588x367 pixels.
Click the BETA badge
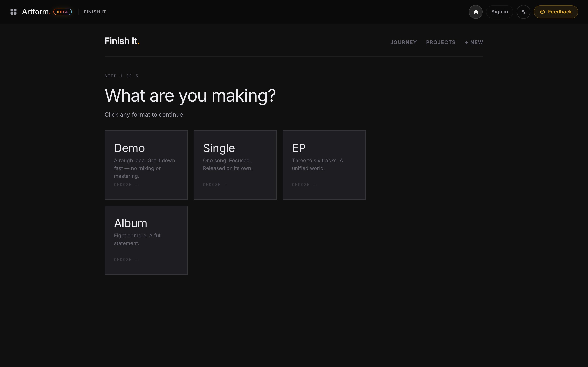(63, 12)
